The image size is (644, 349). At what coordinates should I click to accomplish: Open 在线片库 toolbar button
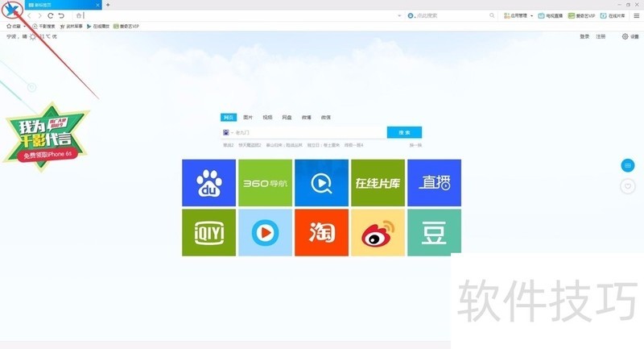[x=613, y=15]
